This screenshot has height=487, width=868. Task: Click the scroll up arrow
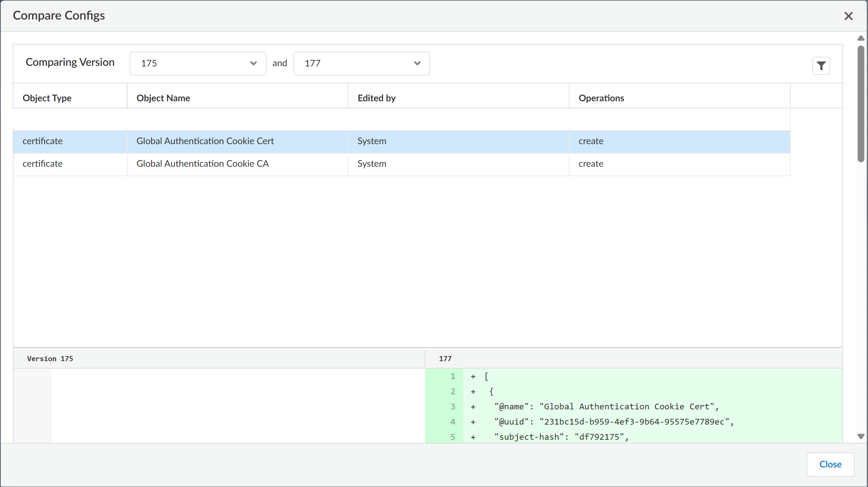[861, 38]
